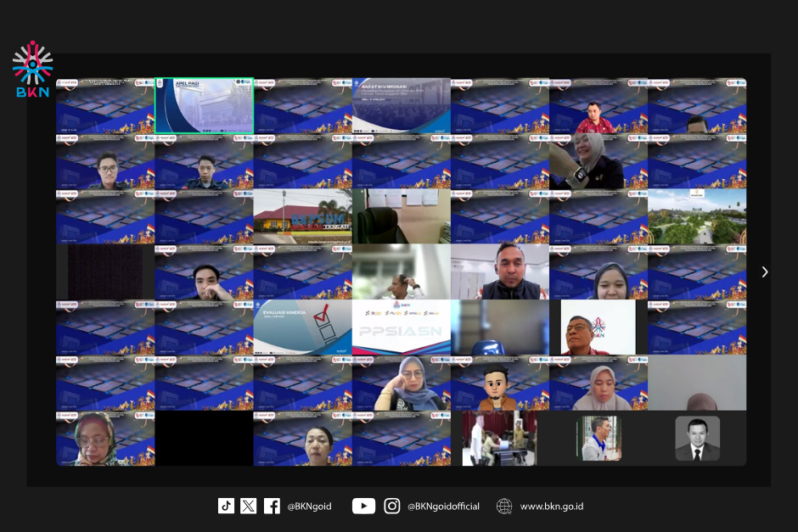The image size is (798, 532).
Task: Click the @BKNgoid handle text
Action: pos(308,507)
